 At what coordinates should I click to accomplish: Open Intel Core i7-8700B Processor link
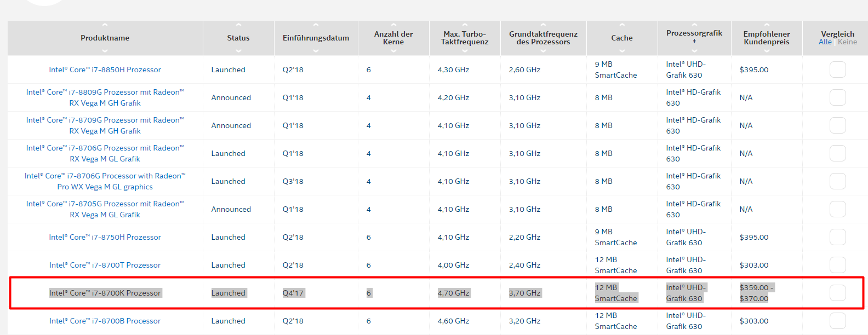pyautogui.click(x=105, y=321)
